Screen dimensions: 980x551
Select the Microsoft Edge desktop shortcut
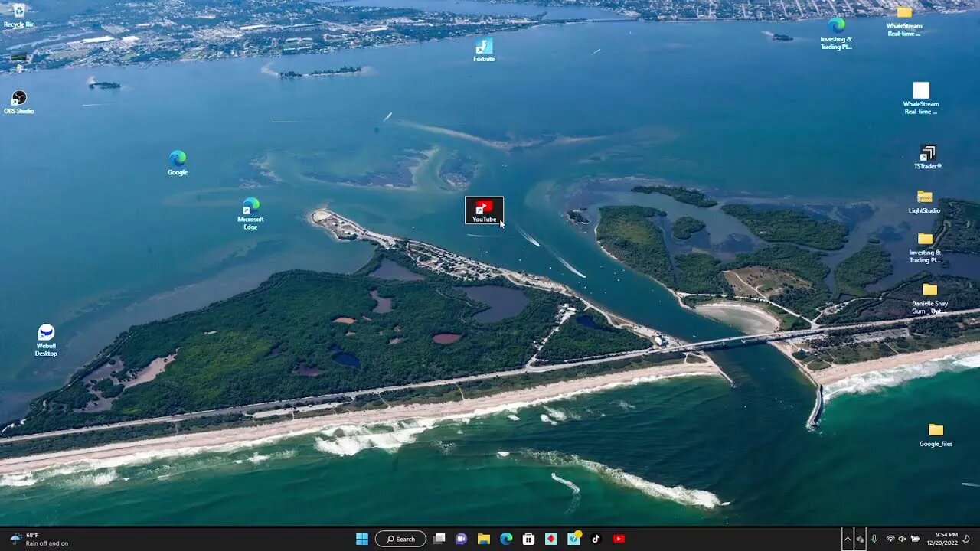click(250, 214)
